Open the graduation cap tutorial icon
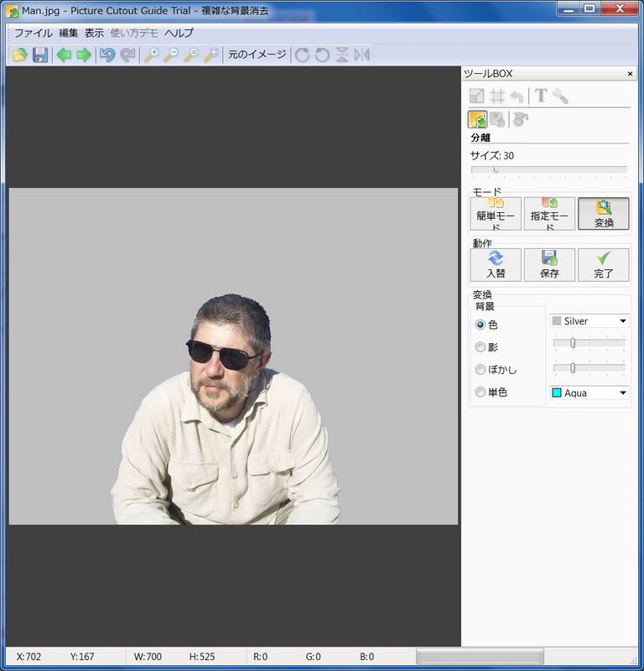 (521, 119)
